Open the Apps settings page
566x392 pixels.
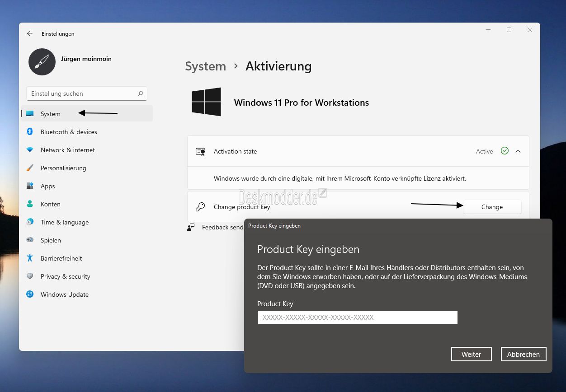tap(87, 186)
